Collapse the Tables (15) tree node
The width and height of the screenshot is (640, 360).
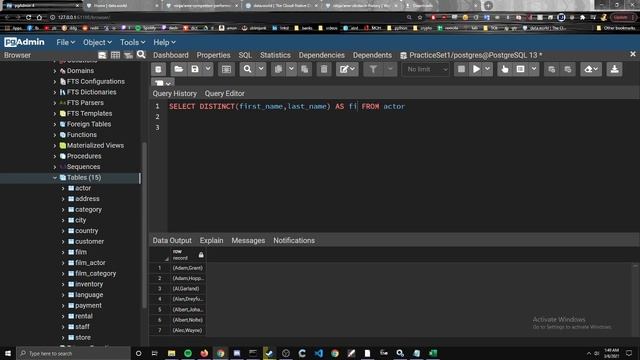[55, 178]
